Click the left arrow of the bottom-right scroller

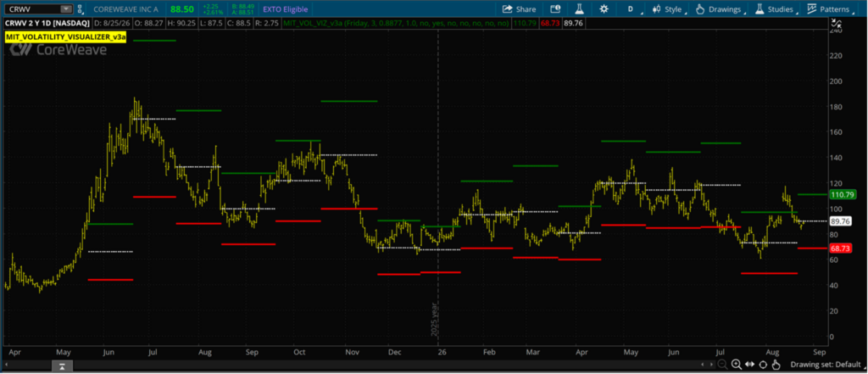click(x=703, y=365)
